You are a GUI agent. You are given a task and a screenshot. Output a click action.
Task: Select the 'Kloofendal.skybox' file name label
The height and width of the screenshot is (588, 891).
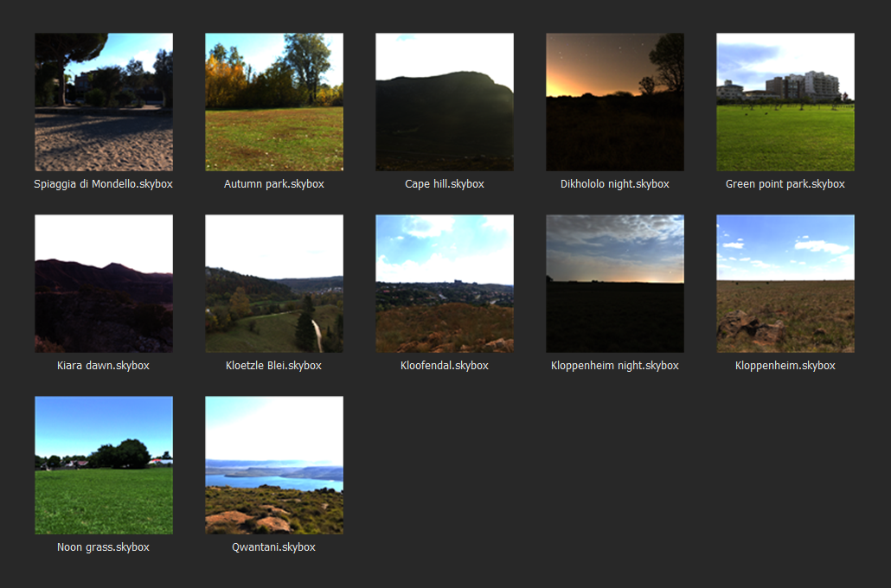(444, 366)
